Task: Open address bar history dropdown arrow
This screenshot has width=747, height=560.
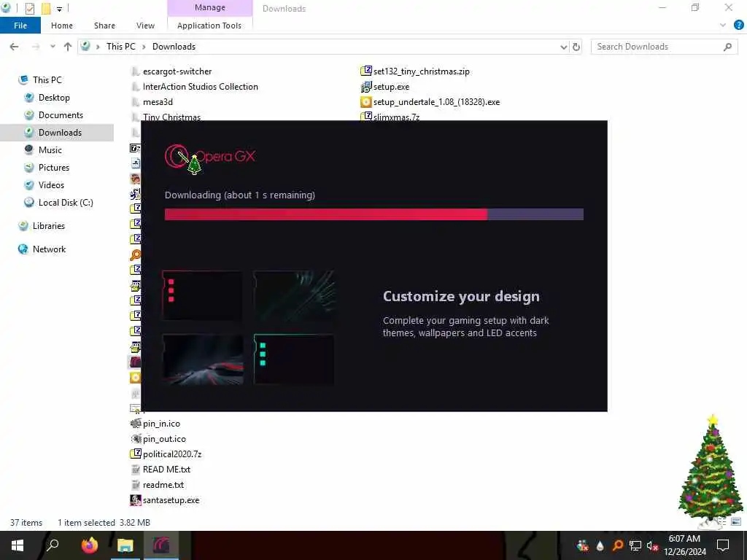Action: (564, 47)
